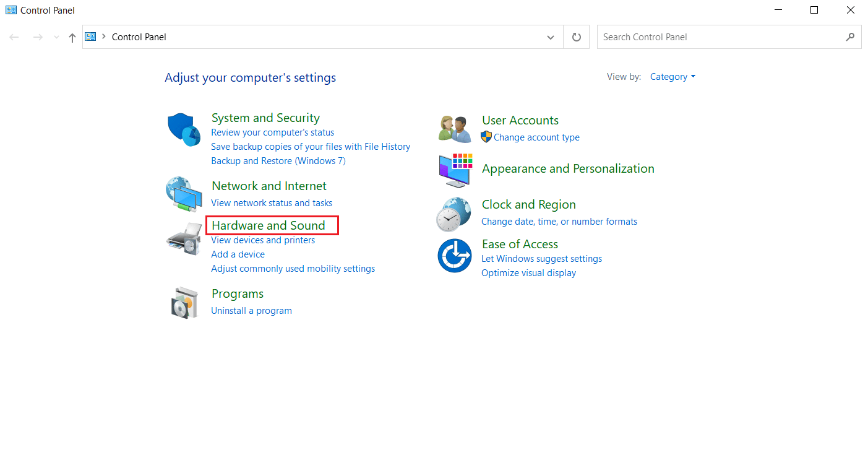Open the Ease of Access heading
The height and width of the screenshot is (455, 868).
(520, 244)
